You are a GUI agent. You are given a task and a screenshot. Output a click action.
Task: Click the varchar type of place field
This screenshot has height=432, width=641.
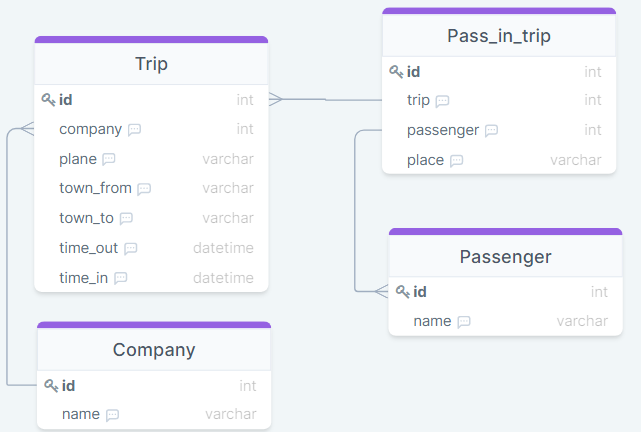pos(575,160)
